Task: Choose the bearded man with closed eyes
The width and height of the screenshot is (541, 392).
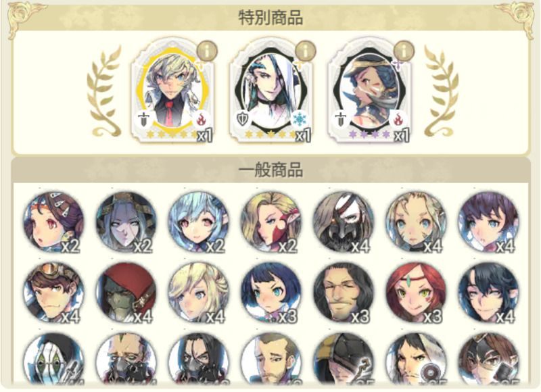Action: tap(344, 293)
